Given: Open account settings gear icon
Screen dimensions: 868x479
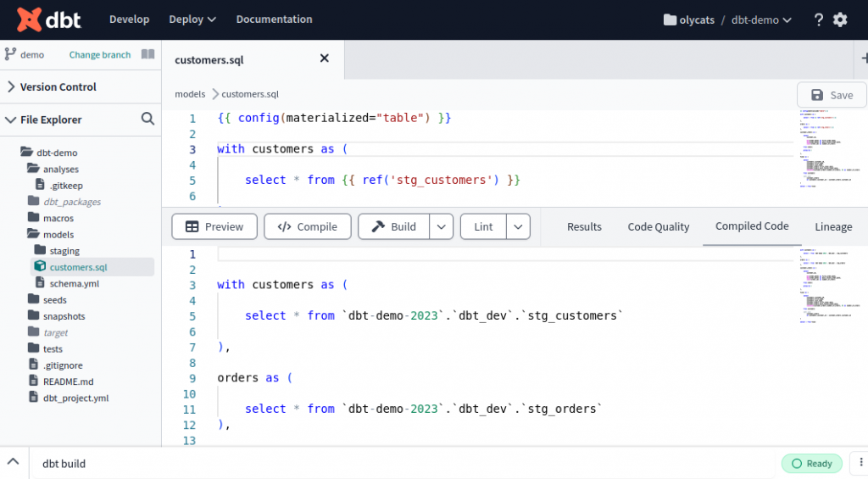Looking at the screenshot, I should click(840, 20).
